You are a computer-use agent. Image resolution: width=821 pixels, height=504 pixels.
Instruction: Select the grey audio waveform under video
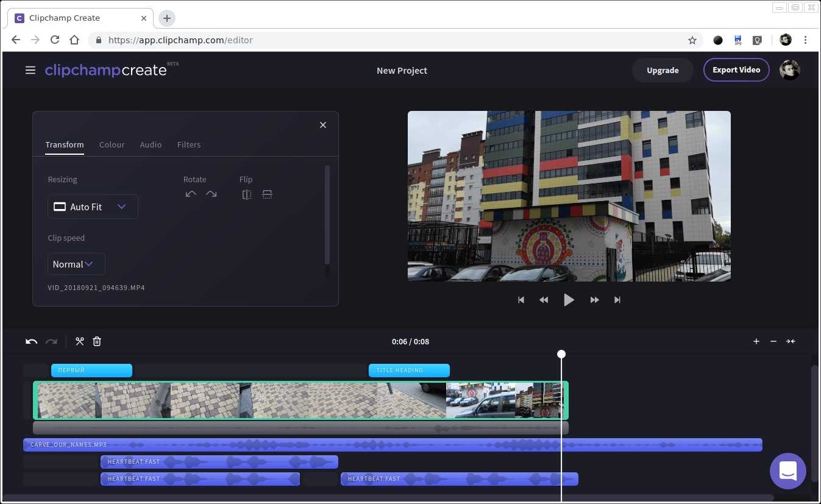(300, 428)
